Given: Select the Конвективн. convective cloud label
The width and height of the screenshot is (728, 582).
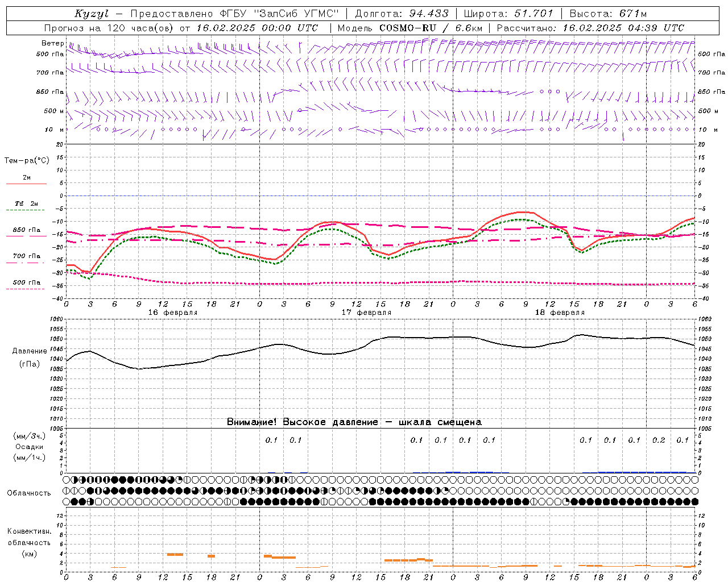Looking at the screenshot, I should point(30,531).
